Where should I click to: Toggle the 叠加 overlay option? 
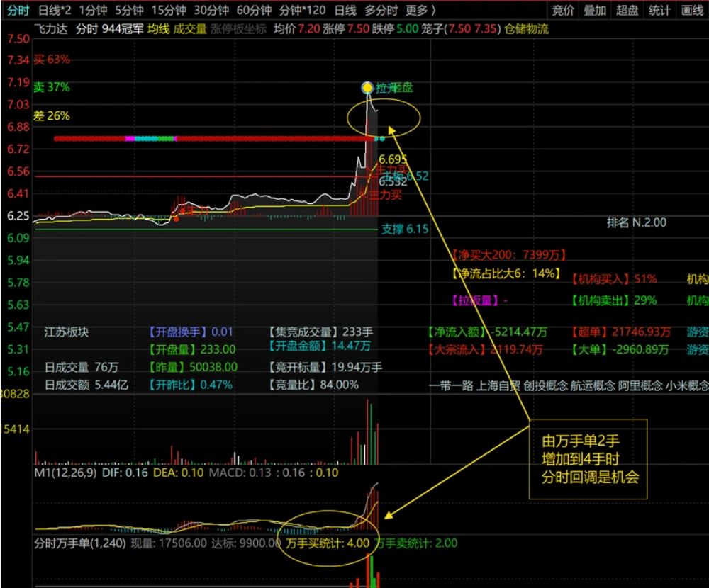point(595,10)
